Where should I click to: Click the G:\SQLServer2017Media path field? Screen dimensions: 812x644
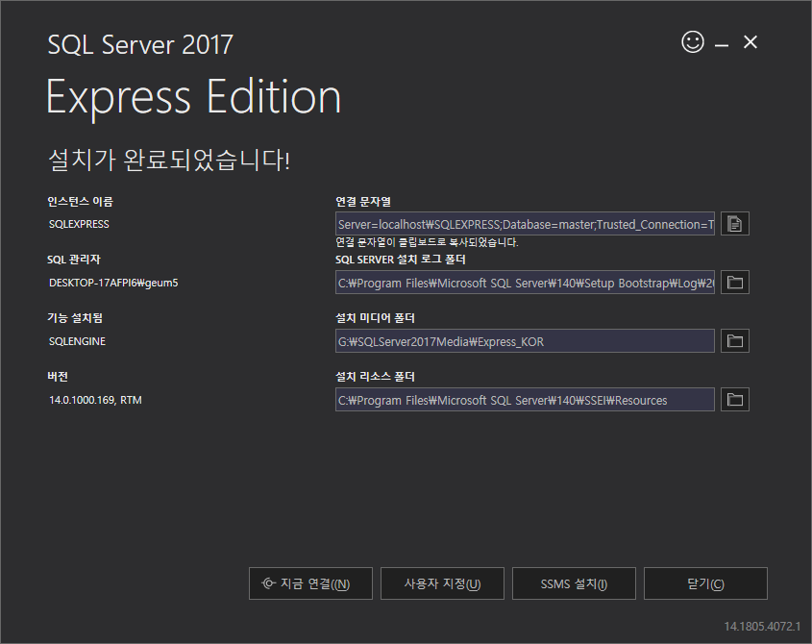[x=525, y=341]
